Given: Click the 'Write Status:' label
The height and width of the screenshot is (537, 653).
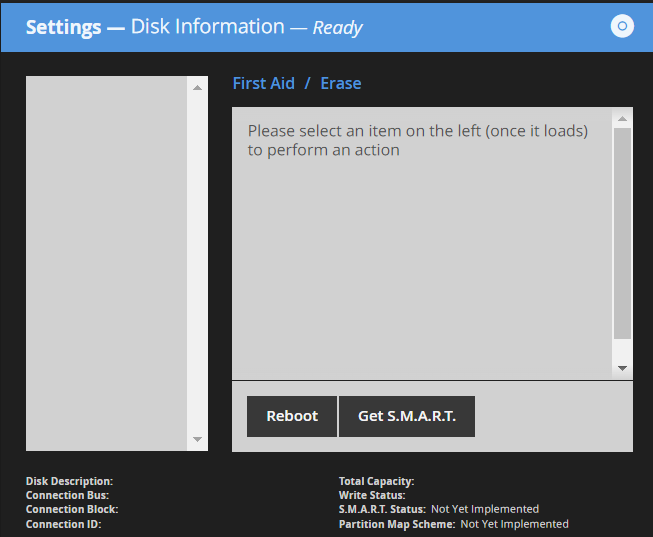Looking at the screenshot, I should point(372,495).
